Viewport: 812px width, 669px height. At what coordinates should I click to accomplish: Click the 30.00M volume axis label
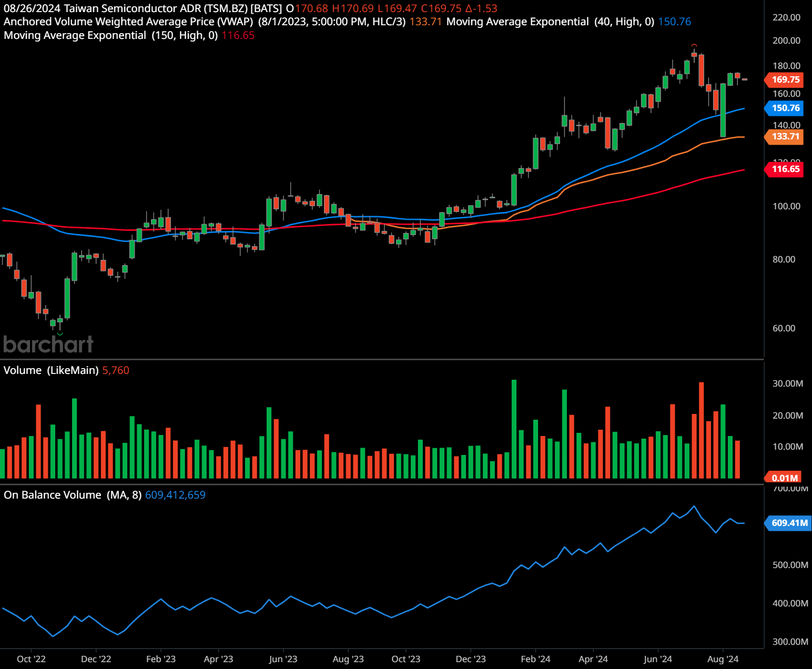[787, 383]
